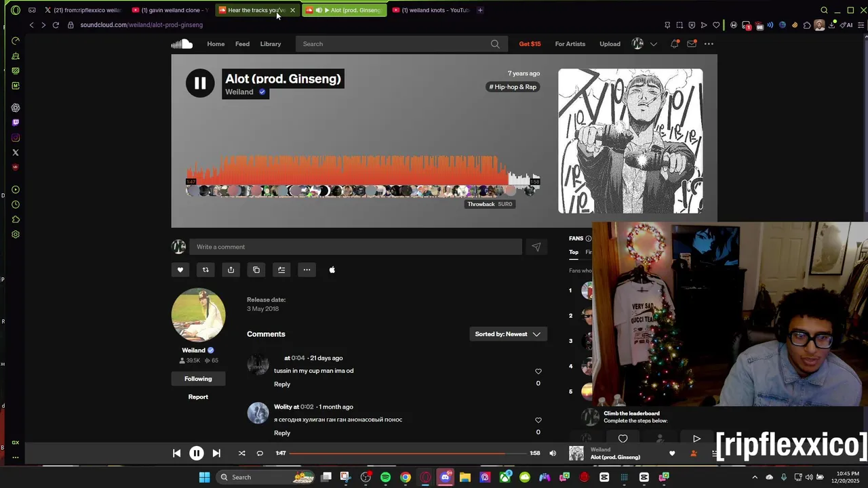Viewport: 868px width, 488px height.
Task: Open Twitch in the Opera sidebar
Action: pos(16,123)
